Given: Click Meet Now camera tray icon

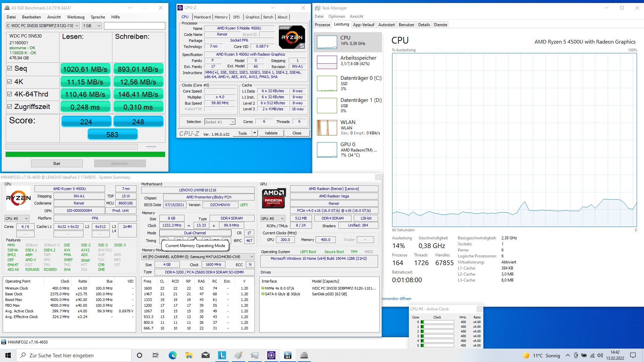Looking at the screenshot, I should click(x=576, y=355).
